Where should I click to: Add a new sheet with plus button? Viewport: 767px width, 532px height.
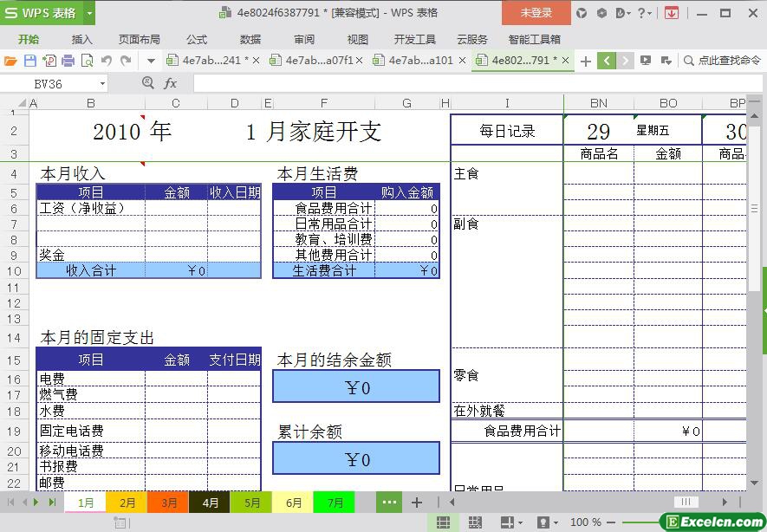(x=417, y=503)
